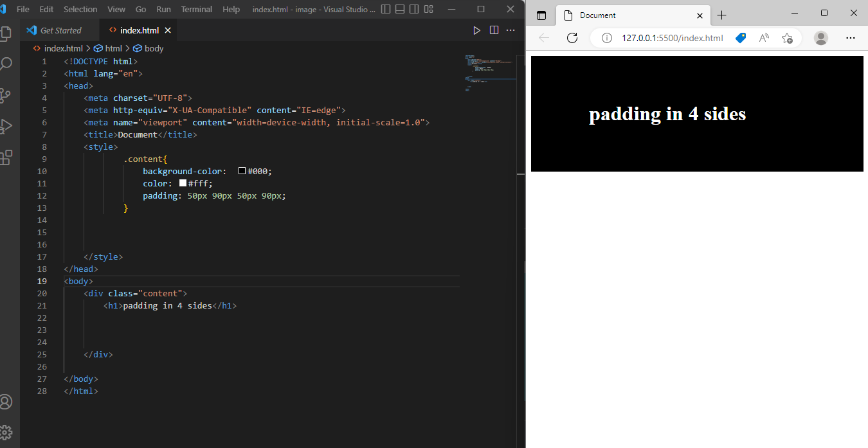This screenshot has height=448, width=868.
Task: Split the editor to the right
Action: pos(494,30)
